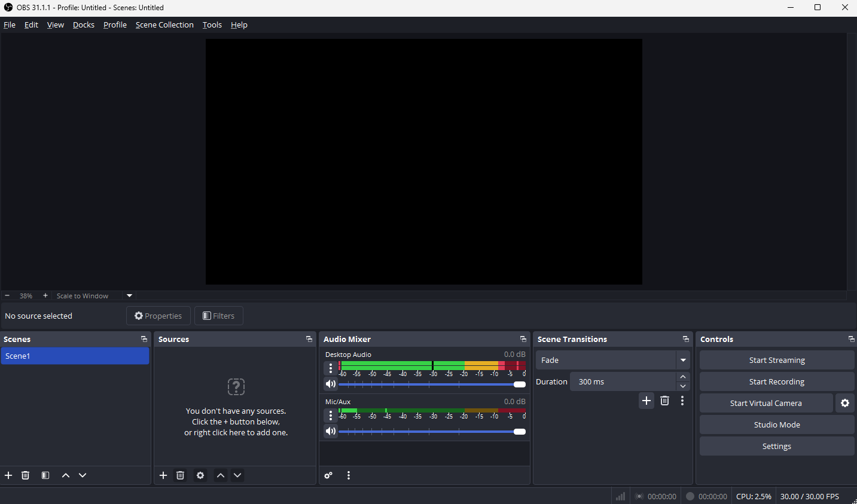Open the Tools menu
This screenshot has height=504, width=857.
[212, 25]
